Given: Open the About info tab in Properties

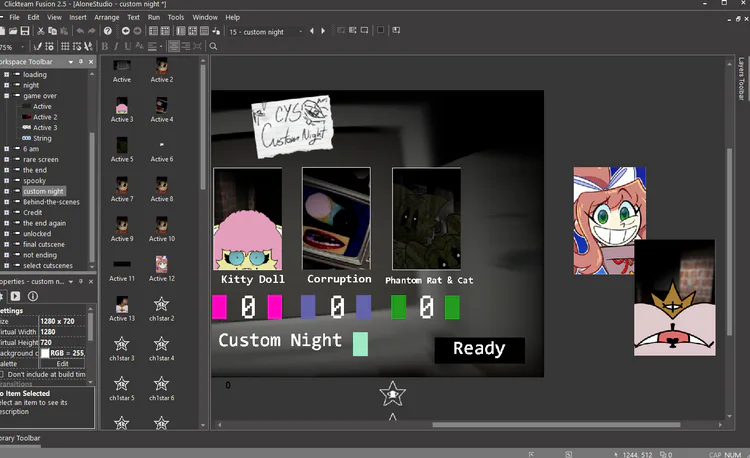Looking at the screenshot, I should (x=33, y=296).
